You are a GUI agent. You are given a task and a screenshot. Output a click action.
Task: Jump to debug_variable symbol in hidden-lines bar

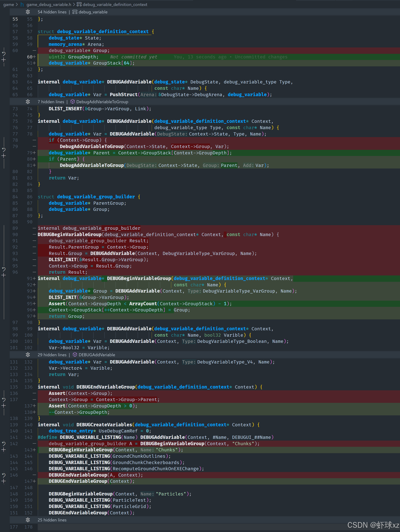[x=93, y=12]
